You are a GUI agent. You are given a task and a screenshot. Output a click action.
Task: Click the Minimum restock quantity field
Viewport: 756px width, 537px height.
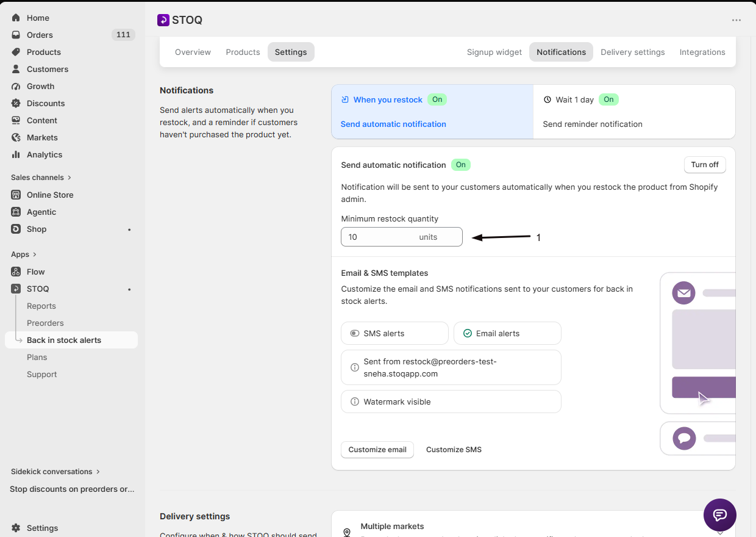click(x=402, y=237)
